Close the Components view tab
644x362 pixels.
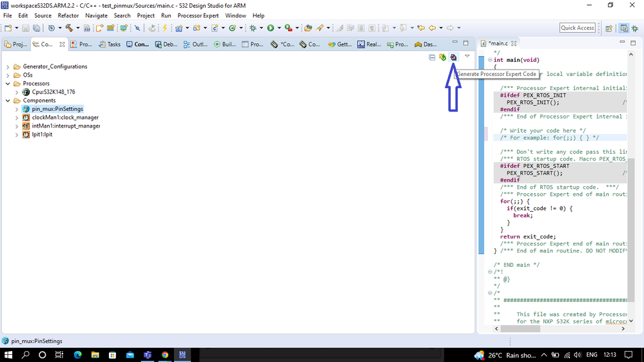pos(62,44)
